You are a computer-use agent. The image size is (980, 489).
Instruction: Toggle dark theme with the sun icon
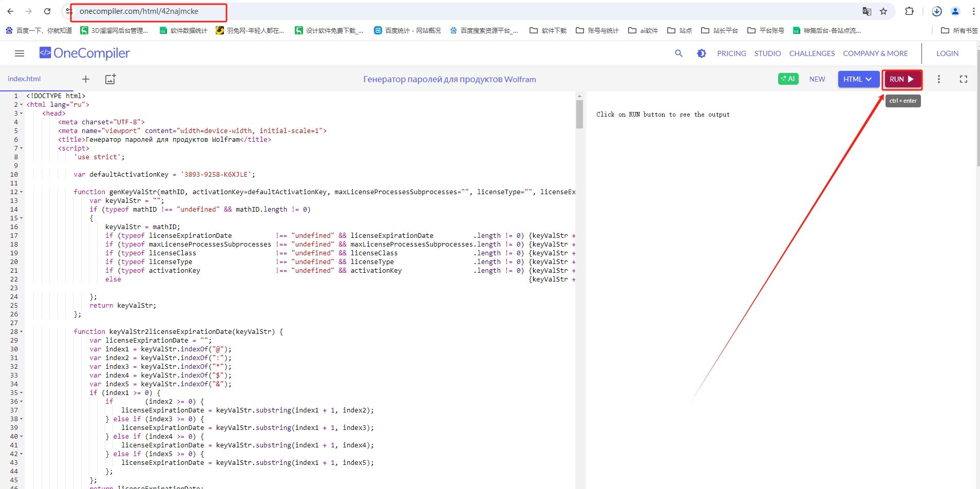click(x=702, y=53)
